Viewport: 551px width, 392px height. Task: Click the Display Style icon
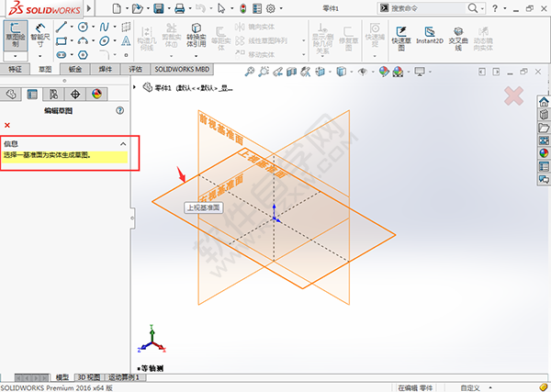click(x=342, y=72)
